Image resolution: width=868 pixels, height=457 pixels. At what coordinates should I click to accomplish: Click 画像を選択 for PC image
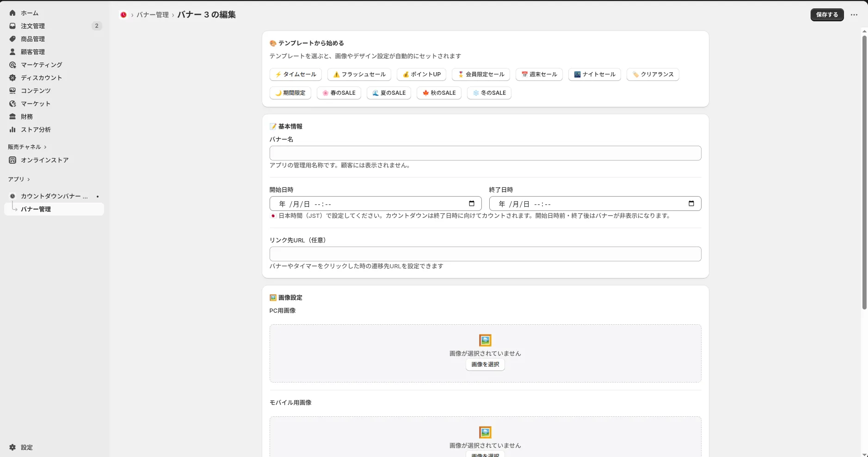tap(485, 364)
